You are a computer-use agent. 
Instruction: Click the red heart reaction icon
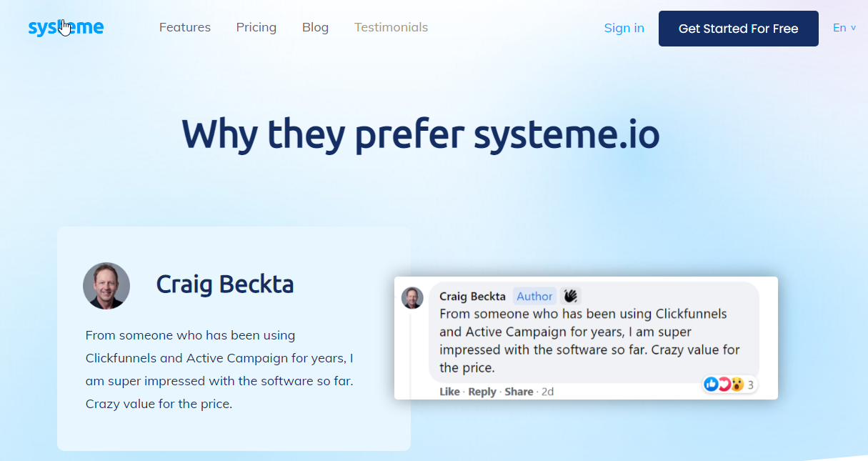point(724,385)
